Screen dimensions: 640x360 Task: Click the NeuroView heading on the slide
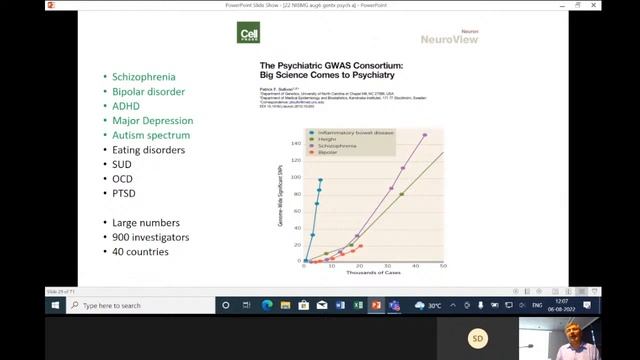tap(449, 40)
